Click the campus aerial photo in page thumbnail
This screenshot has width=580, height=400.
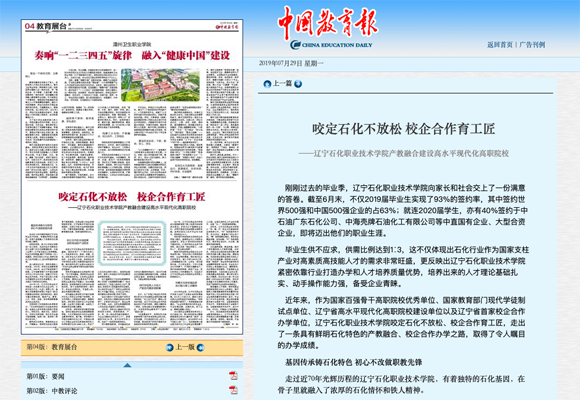point(160,85)
